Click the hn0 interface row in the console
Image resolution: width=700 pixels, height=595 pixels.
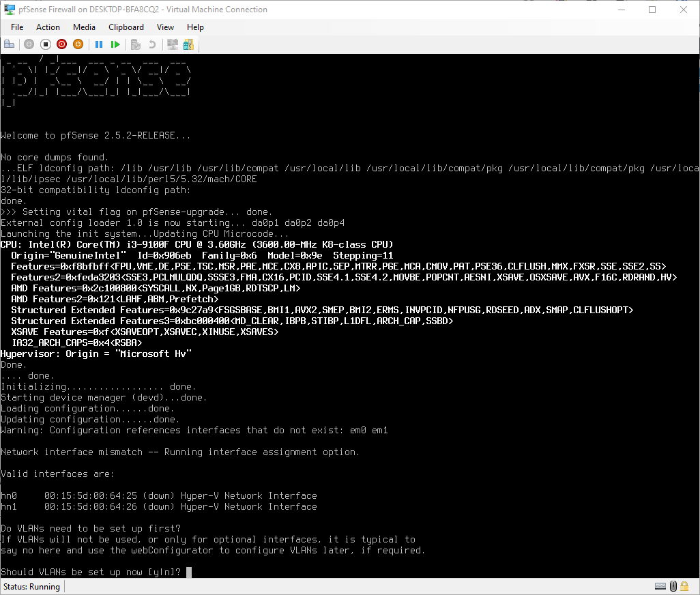[159, 496]
